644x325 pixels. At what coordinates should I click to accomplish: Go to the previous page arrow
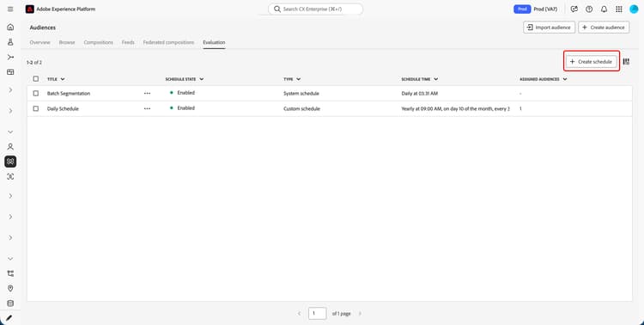point(299,314)
